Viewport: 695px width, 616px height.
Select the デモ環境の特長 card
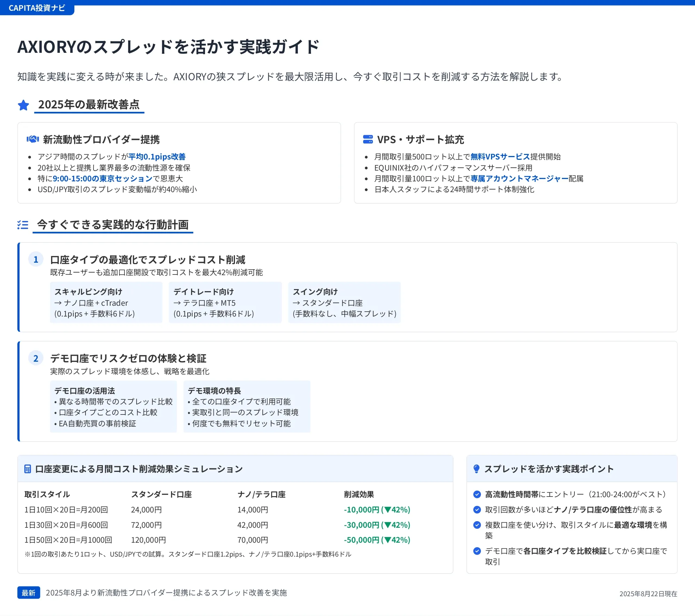point(247,406)
